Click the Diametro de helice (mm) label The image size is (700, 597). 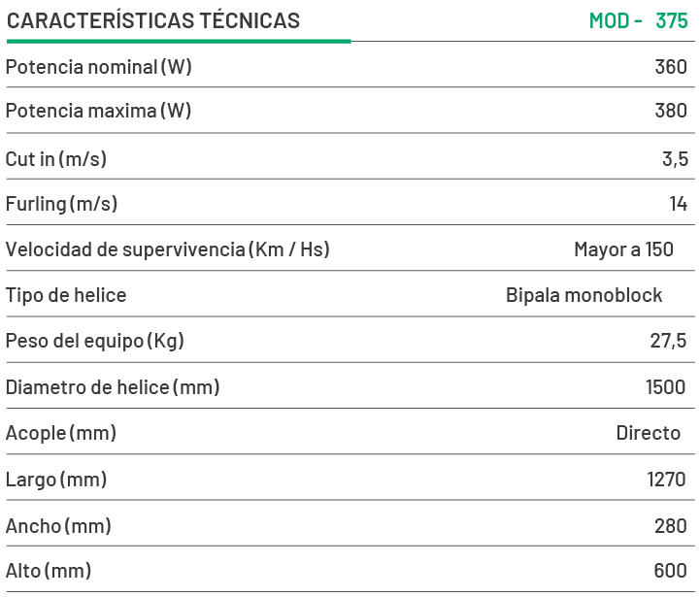click(x=113, y=387)
